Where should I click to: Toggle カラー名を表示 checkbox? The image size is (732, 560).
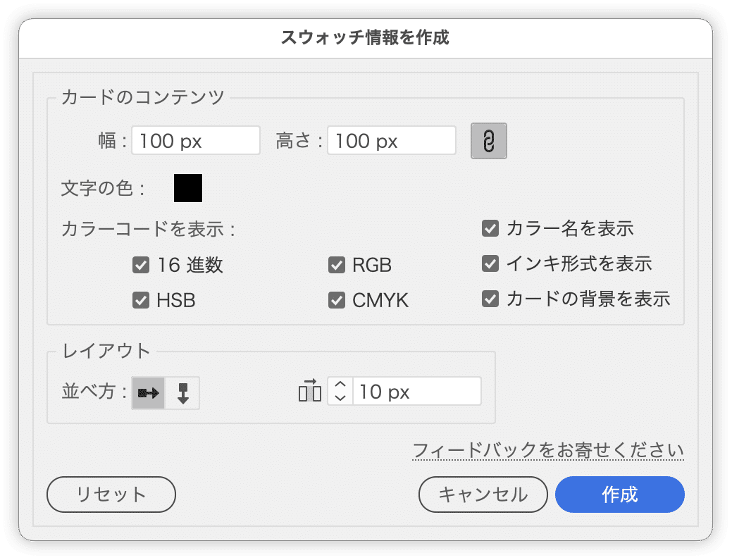pos(490,228)
